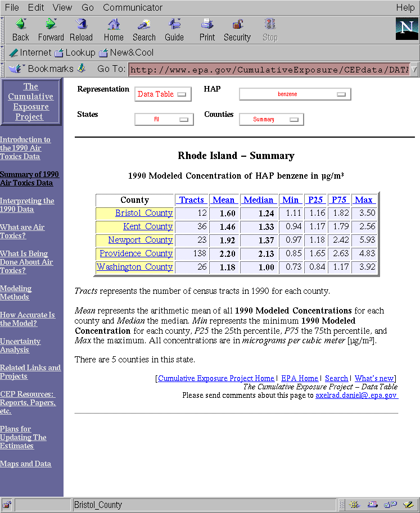The height and width of the screenshot is (513, 420).
Task: Click the Netscape logo icon
Action: click(407, 28)
